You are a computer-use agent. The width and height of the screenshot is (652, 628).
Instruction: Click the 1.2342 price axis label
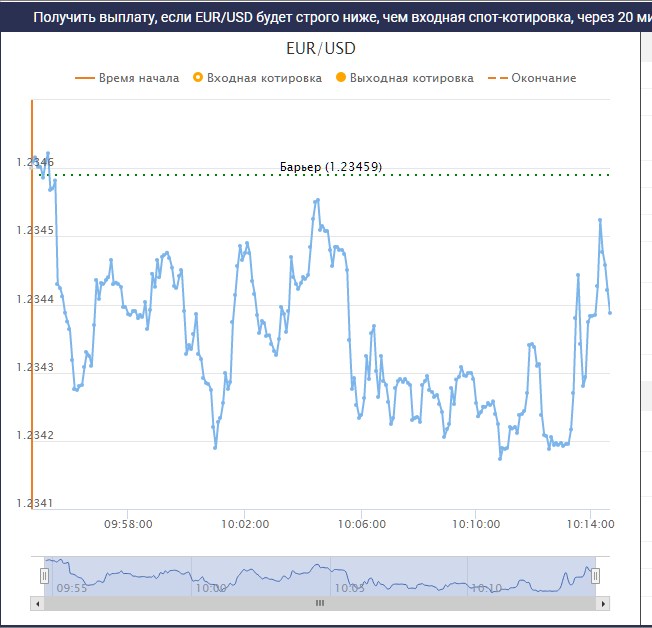[35, 435]
